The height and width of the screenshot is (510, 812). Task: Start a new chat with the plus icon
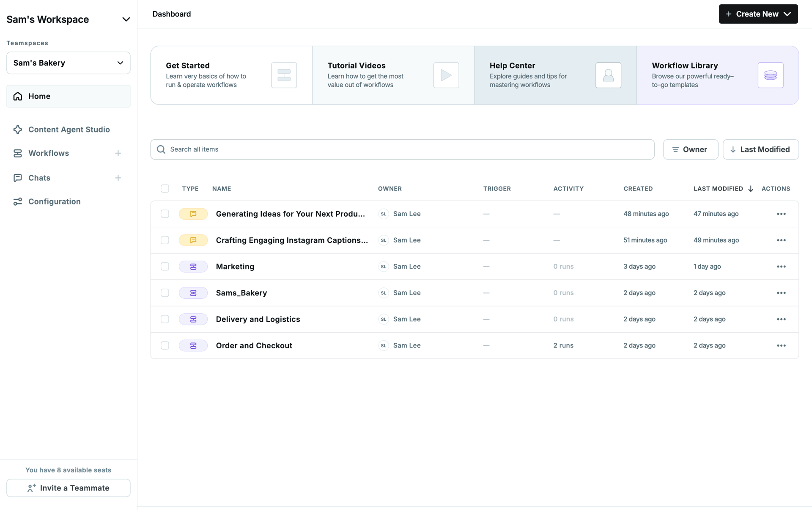coord(118,178)
